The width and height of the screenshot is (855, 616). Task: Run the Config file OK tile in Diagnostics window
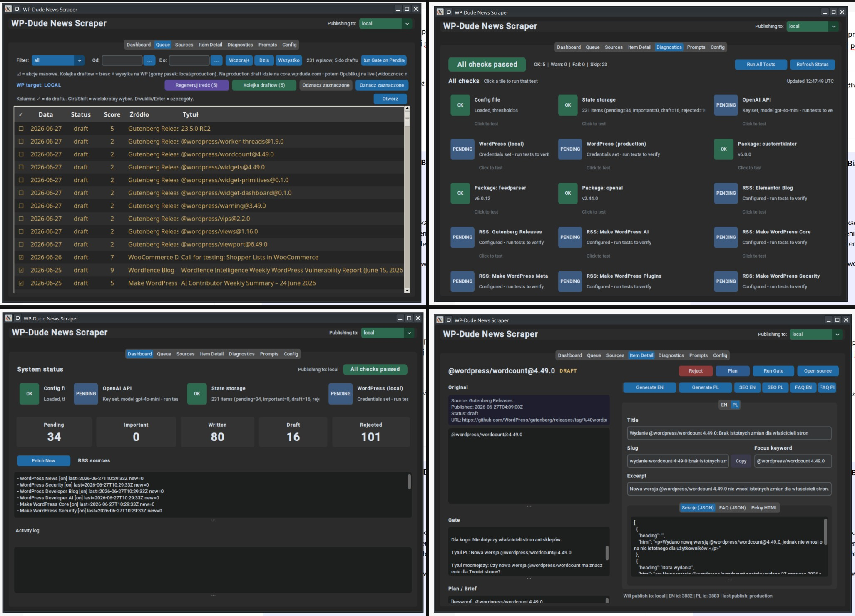460,105
